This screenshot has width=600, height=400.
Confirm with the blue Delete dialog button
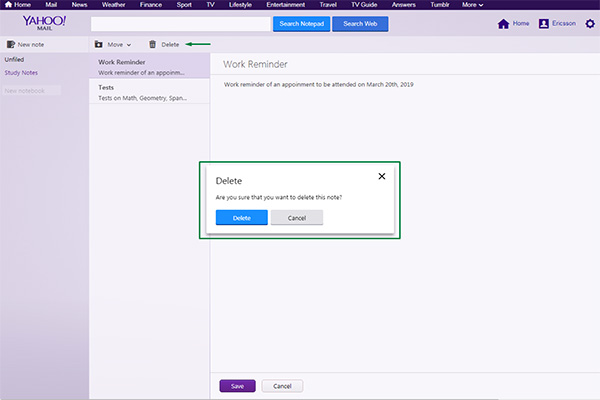[241, 217]
